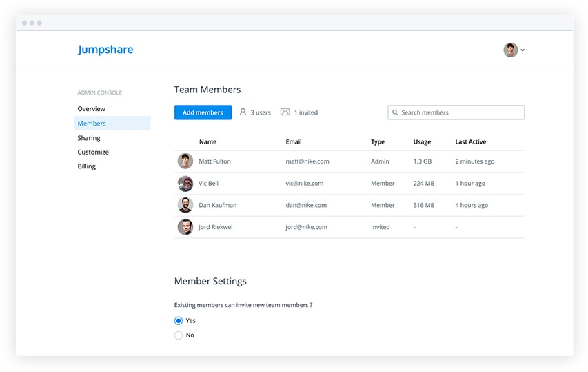Click Dan Kaufman's avatar
Screen dimensions: 588x372
coord(185,205)
